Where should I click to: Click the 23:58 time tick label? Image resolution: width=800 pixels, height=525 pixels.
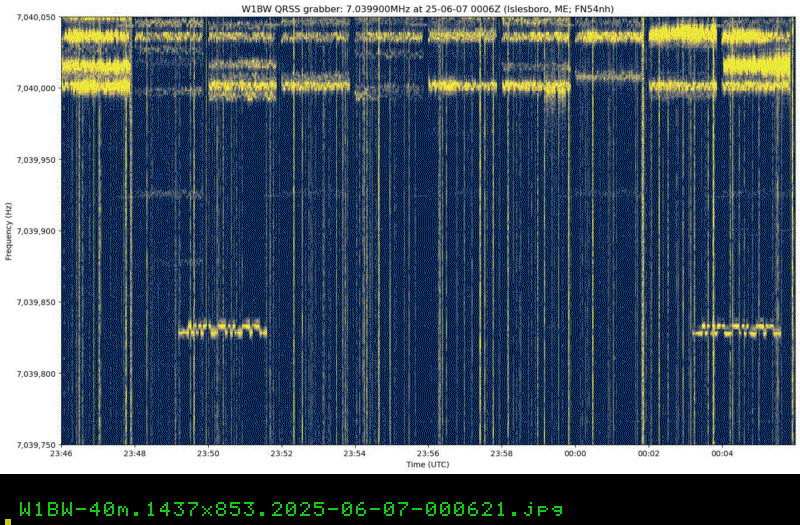[502, 453]
